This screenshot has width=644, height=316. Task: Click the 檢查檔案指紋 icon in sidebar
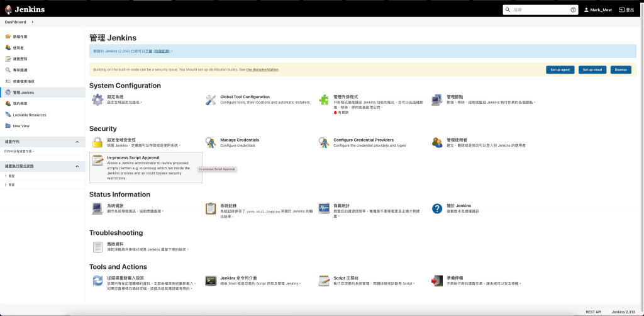(8, 81)
